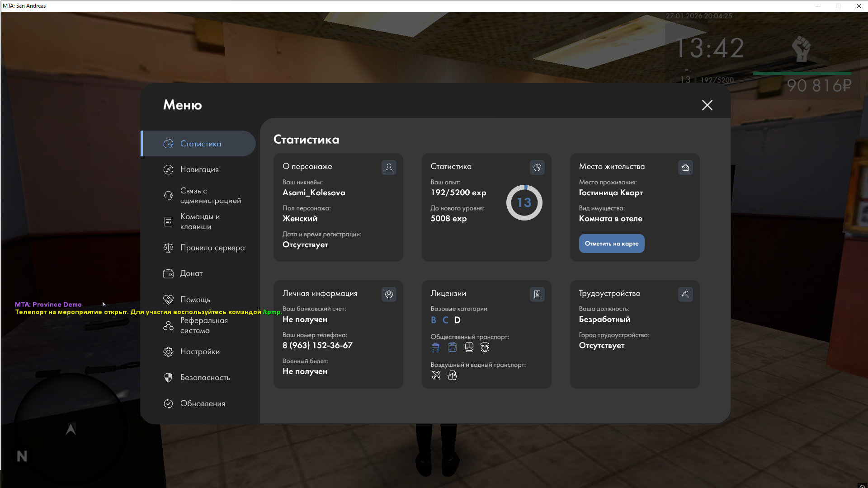Click the category D license letter
868x488 pixels.
[x=457, y=320]
